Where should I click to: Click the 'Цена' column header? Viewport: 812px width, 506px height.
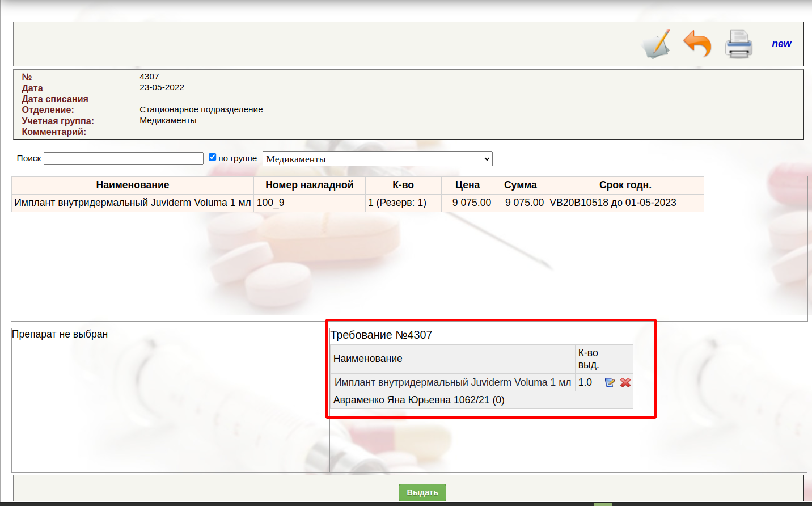(467, 185)
